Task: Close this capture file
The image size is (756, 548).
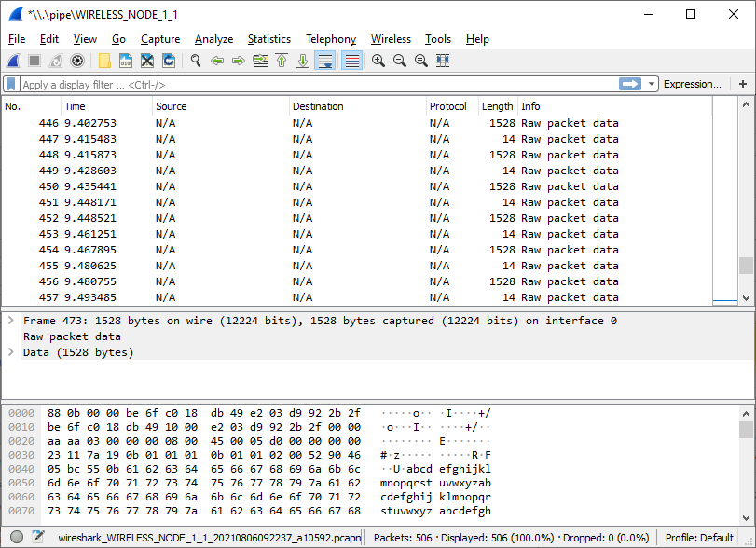Action: coord(147,61)
